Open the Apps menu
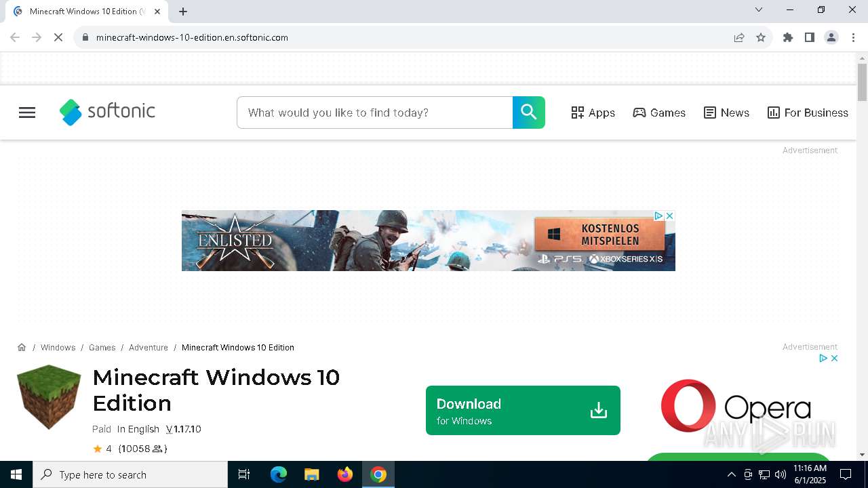868x488 pixels. 593,113
